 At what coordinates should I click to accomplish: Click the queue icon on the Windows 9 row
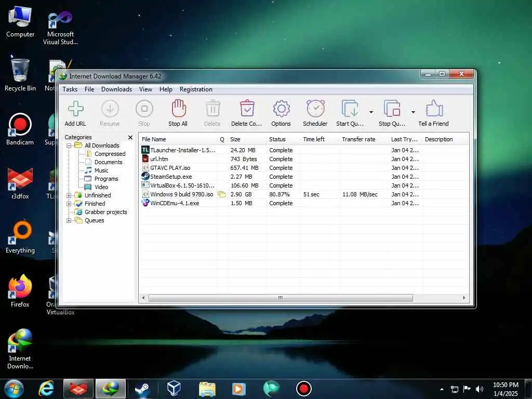pos(222,194)
